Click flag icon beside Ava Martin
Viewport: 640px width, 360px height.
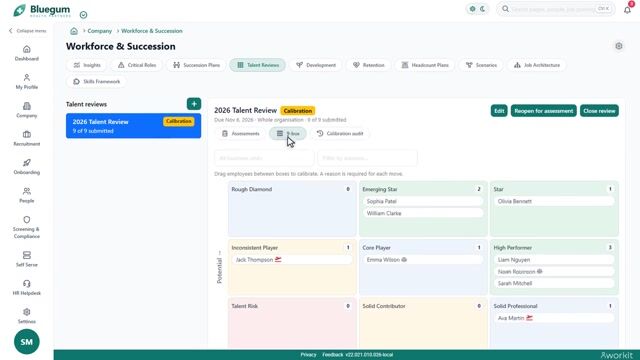529,318
